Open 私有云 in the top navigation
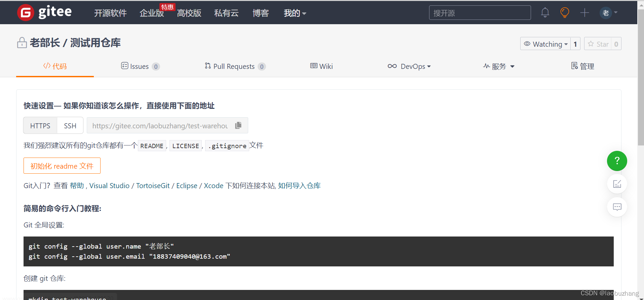This screenshot has height=300, width=644. (226, 13)
